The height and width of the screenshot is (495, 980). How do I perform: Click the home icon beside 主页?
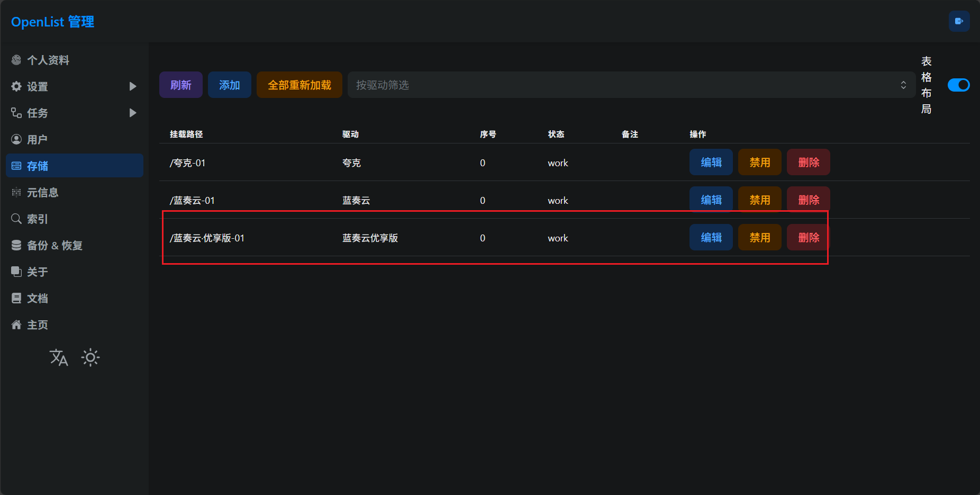[x=16, y=325]
